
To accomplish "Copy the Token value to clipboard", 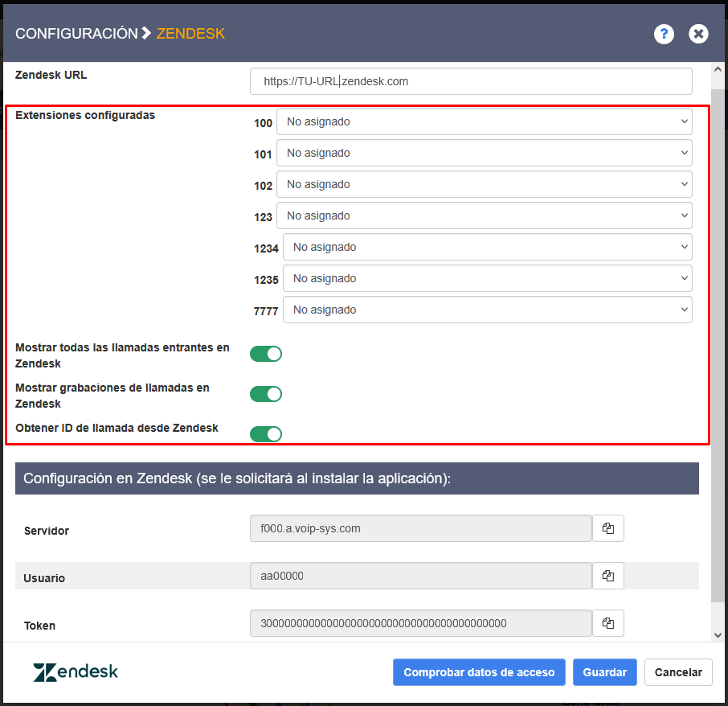I will [x=608, y=623].
